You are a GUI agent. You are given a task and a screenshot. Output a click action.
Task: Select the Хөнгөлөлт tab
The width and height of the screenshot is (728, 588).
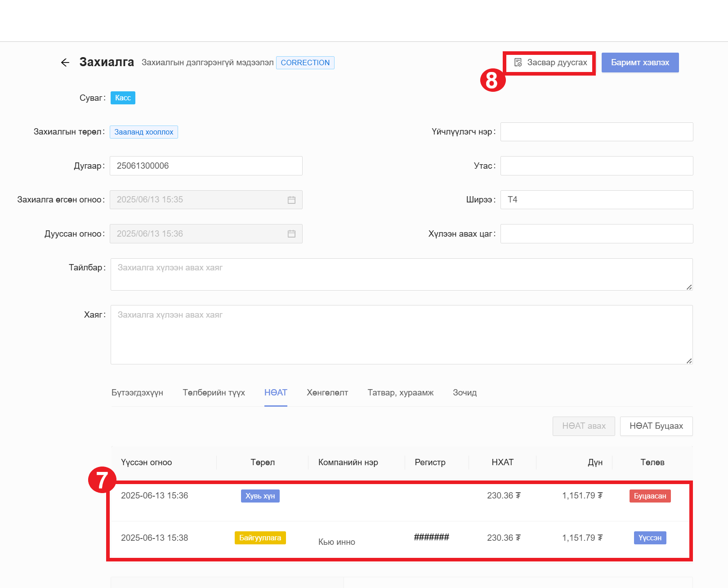tap(327, 393)
